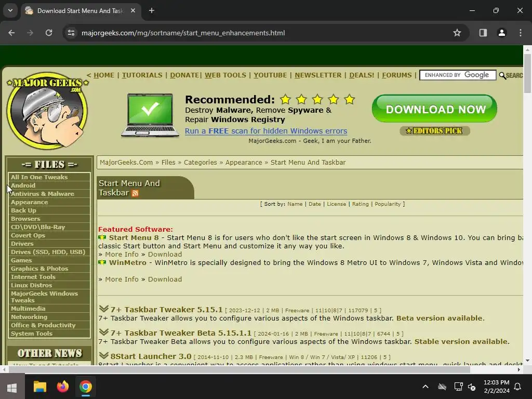The height and width of the screenshot is (399, 532).
Task: Click the icon next to Start Menu 8
Action: coord(102,237)
